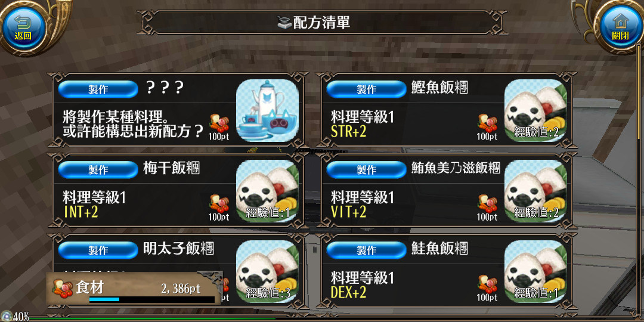Click 製作 for 梅干飯糰
The width and height of the screenshot is (644, 322).
[x=98, y=169]
